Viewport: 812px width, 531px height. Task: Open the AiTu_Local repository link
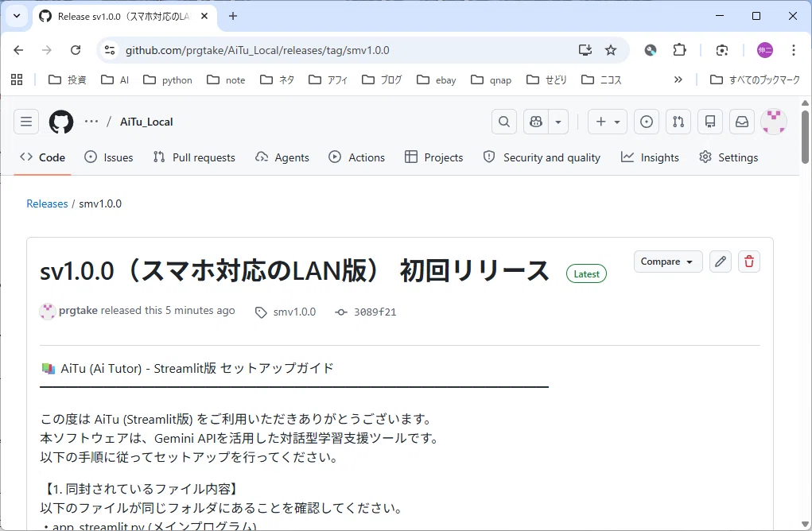pos(146,122)
